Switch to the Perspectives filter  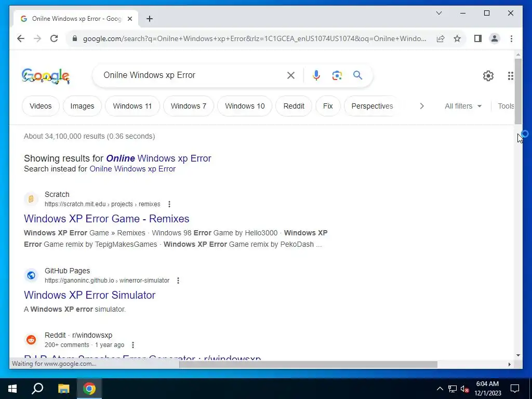click(x=372, y=106)
